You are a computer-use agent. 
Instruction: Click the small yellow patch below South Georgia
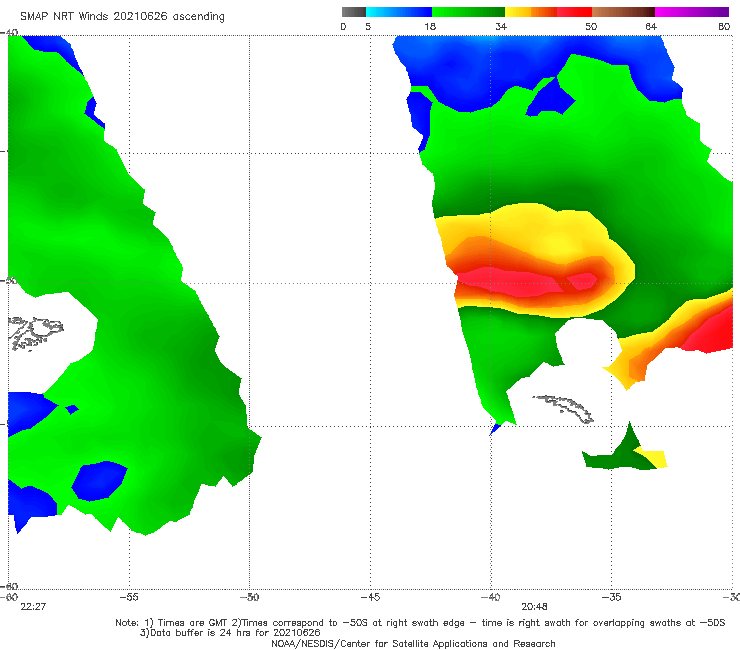click(654, 458)
